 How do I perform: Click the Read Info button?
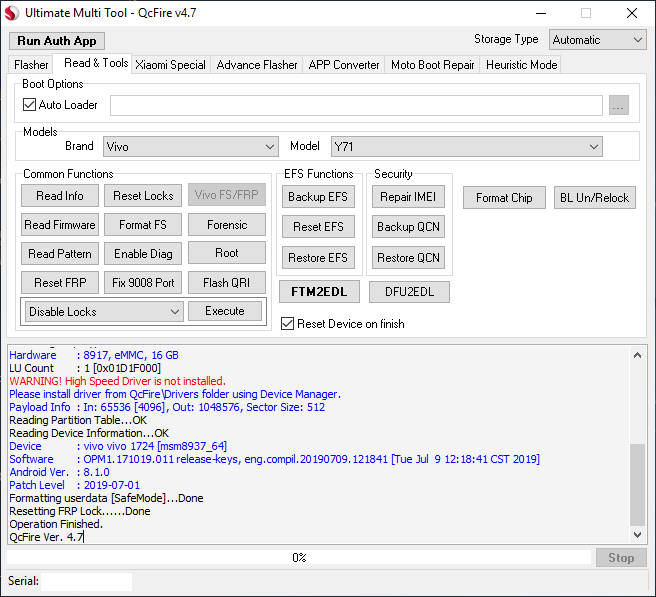(x=60, y=196)
